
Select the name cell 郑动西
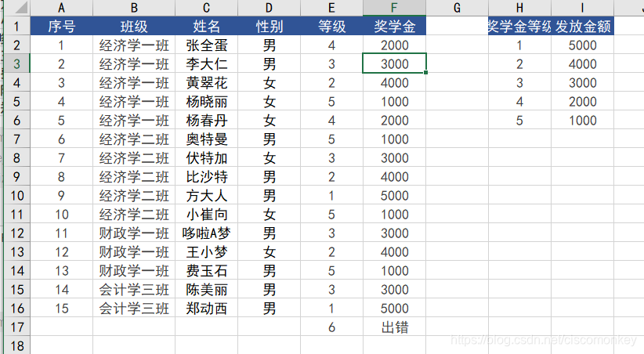pos(207,309)
